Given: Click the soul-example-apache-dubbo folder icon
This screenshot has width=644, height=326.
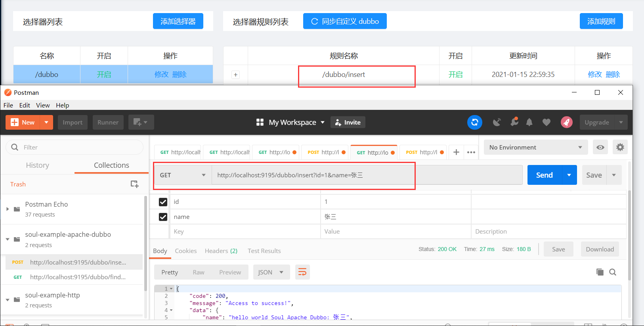Looking at the screenshot, I should [x=17, y=239].
